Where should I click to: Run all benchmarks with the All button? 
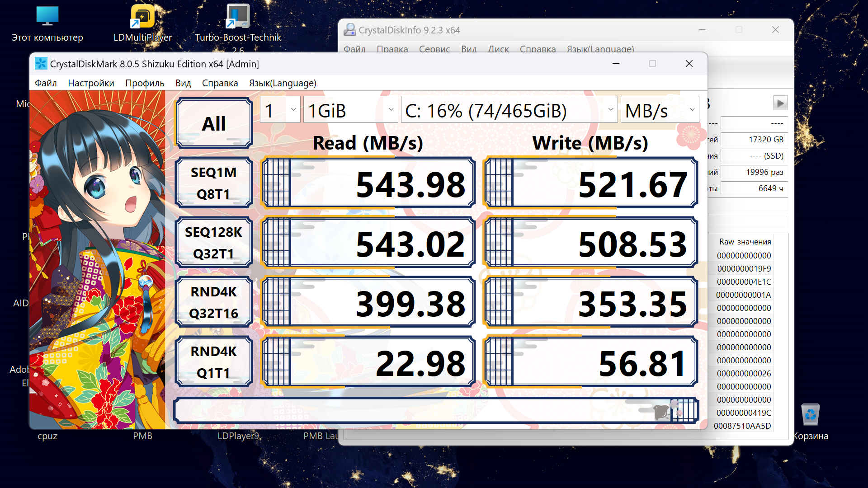click(213, 123)
